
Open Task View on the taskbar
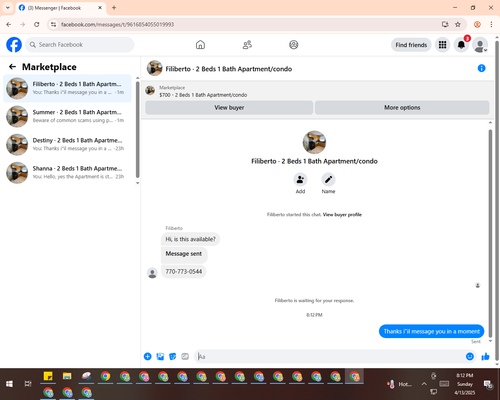28,384
